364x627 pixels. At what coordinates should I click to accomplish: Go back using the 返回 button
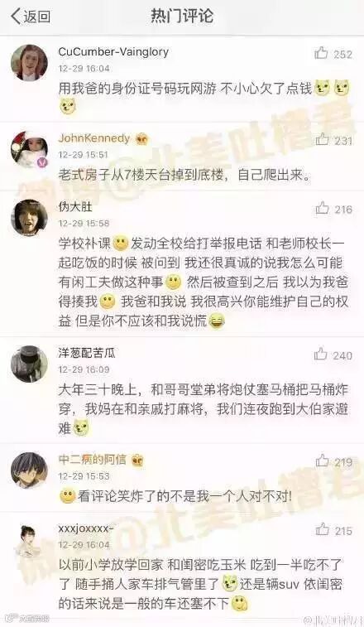point(31,17)
